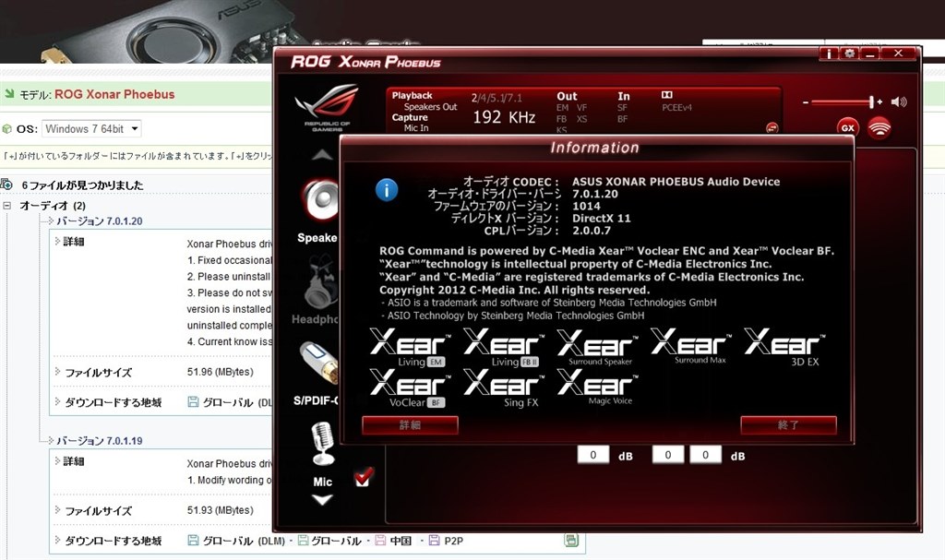Download グローバル (DLM) link for 7.0.1.19
945x560 pixels.
coord(236,541)
